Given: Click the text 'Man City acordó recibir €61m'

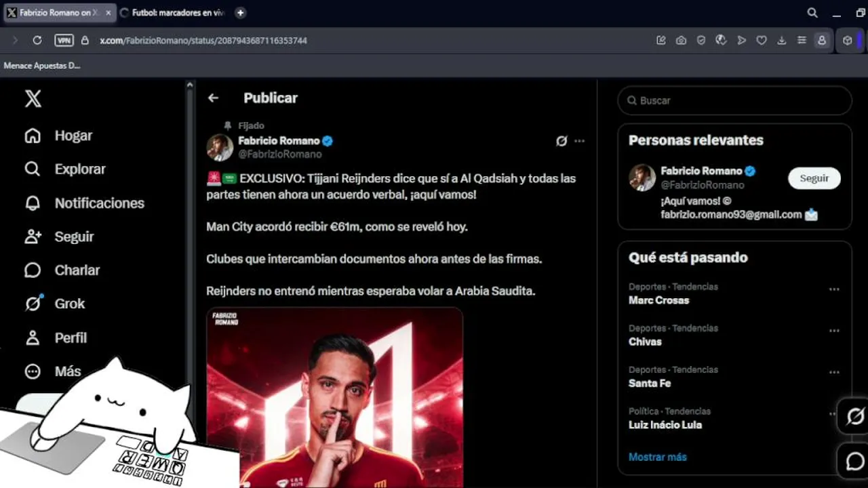Looking at the screenshot, I should [283, 227].
